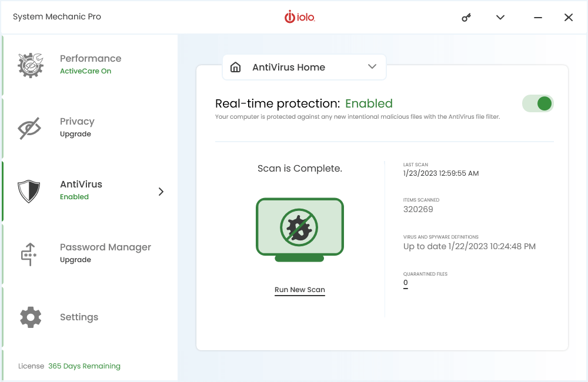Click the home icon beside AntiVirus Home
Screen dimensions: 588x382
(x=236, y=67)
